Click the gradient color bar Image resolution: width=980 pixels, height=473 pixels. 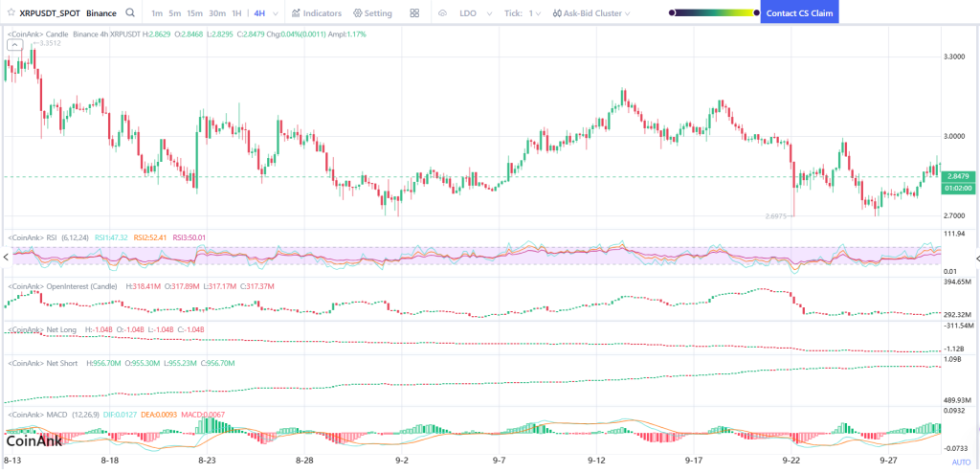coord(714,12)
